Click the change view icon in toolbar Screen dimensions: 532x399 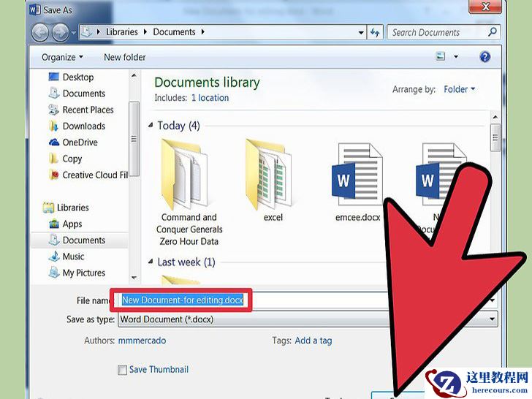click(x=441, y=56)
